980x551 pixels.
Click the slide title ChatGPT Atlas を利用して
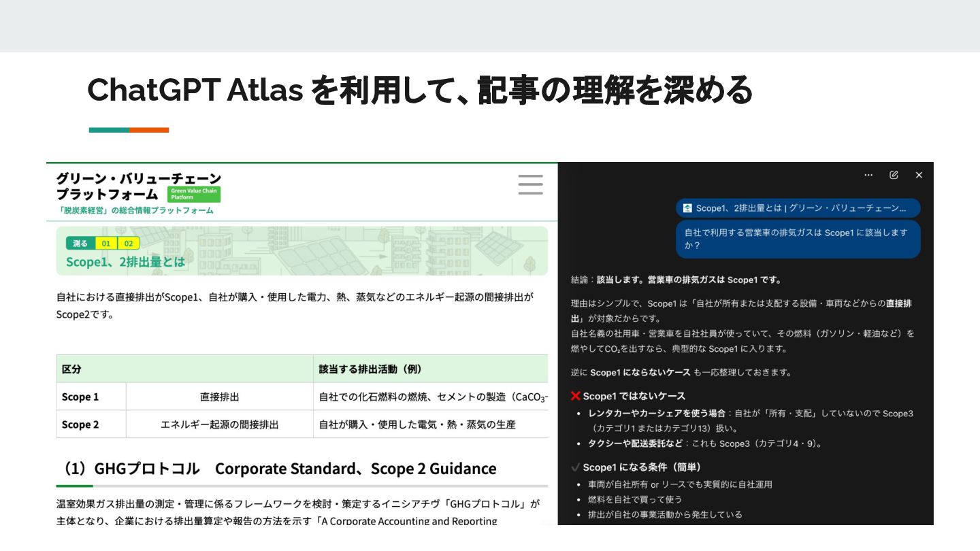tap(420, 89)
